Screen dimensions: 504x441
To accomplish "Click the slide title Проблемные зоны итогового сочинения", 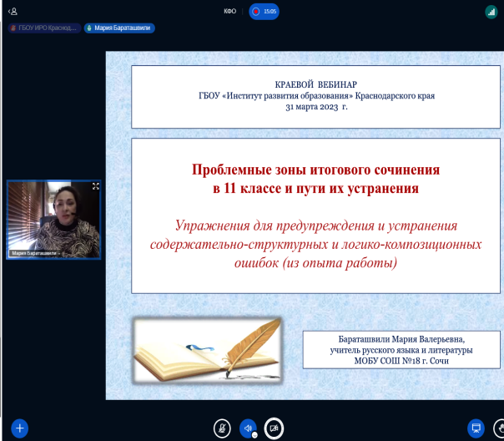I will coord(315,170).
